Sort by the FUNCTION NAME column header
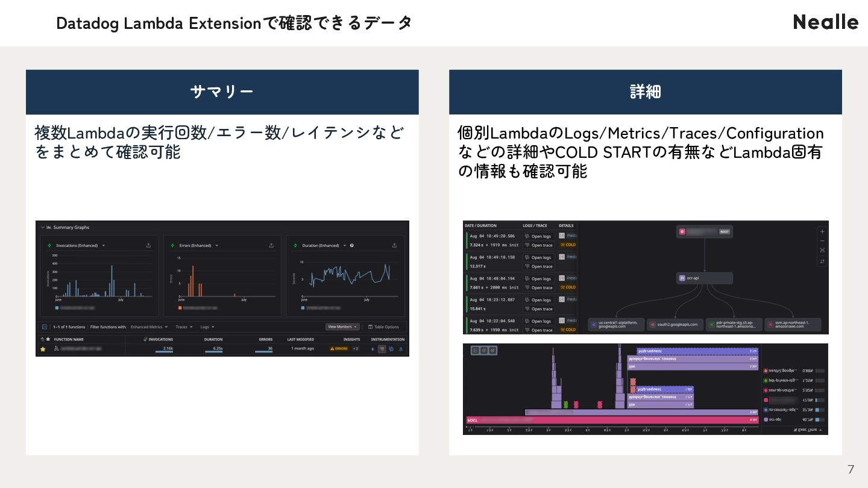Viewport: 868px width, 488px height. (x=69, y=339)
